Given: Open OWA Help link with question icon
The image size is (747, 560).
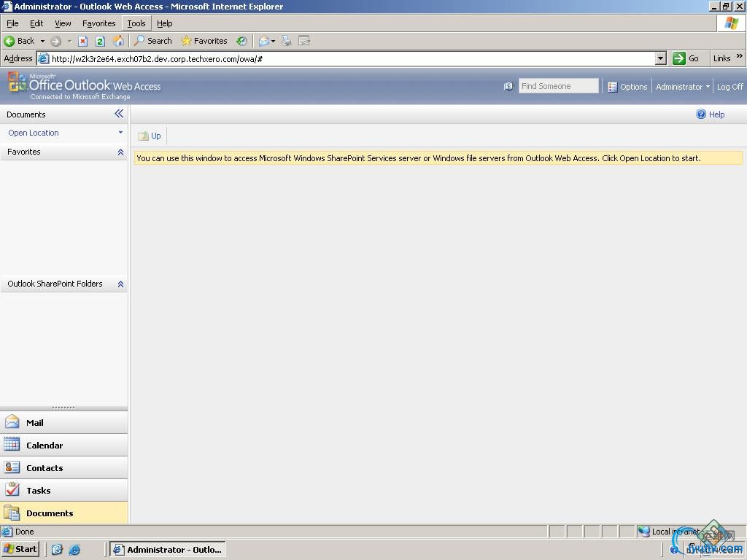Looking at the screenshot, I should [711, 114].
